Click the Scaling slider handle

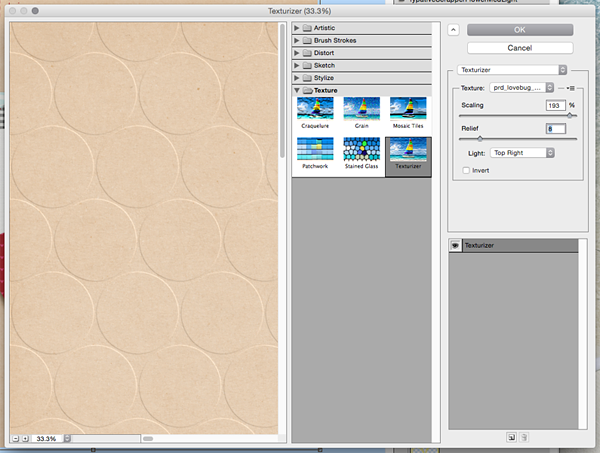[x=570, y=115]
